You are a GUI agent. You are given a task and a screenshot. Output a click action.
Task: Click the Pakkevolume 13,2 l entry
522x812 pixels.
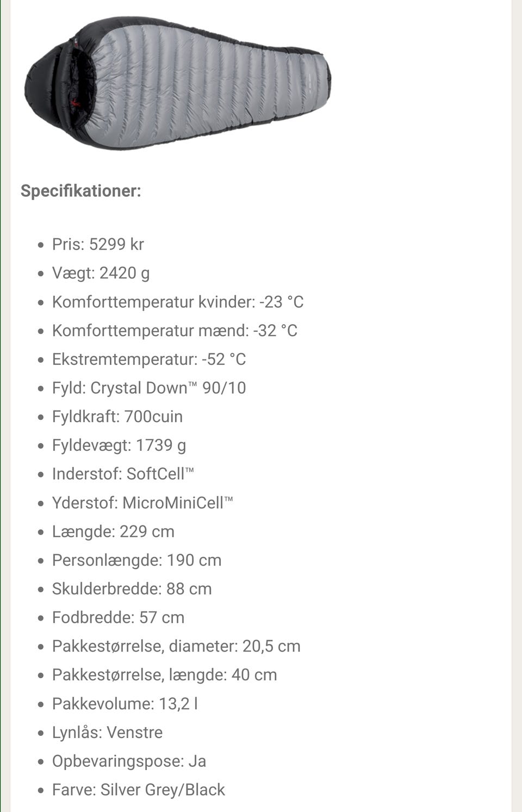125,704
